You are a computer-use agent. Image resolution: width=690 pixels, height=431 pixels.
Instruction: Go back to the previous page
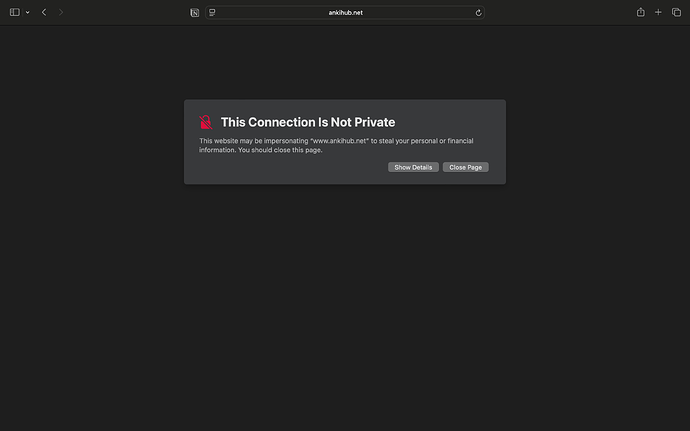44,12
